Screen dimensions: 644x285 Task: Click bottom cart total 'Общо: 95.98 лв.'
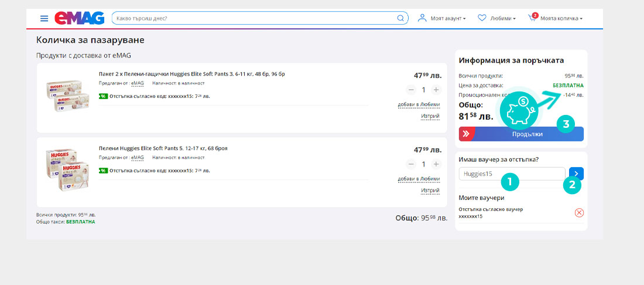[422, 218]
